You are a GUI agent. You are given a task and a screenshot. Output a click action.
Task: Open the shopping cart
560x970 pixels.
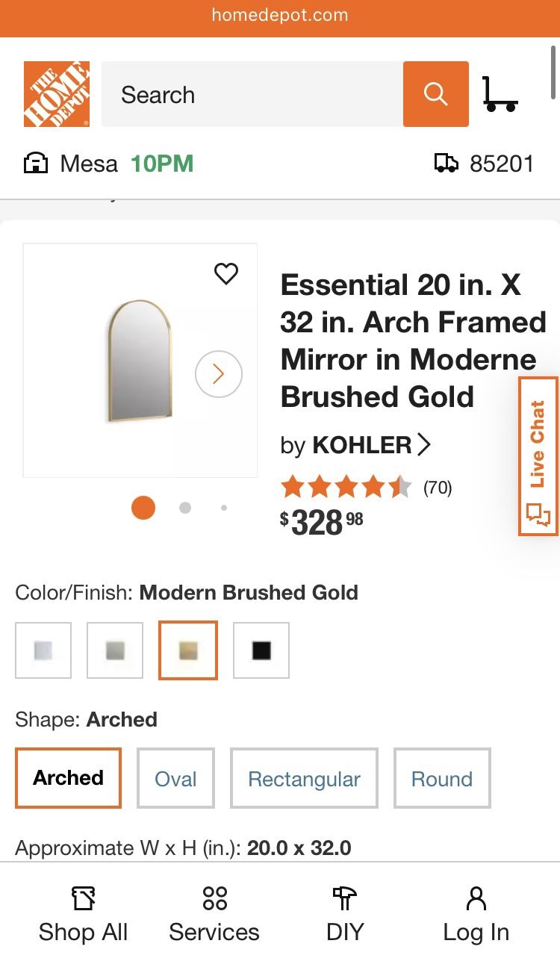pyautogui.click(x=500, y=94)
